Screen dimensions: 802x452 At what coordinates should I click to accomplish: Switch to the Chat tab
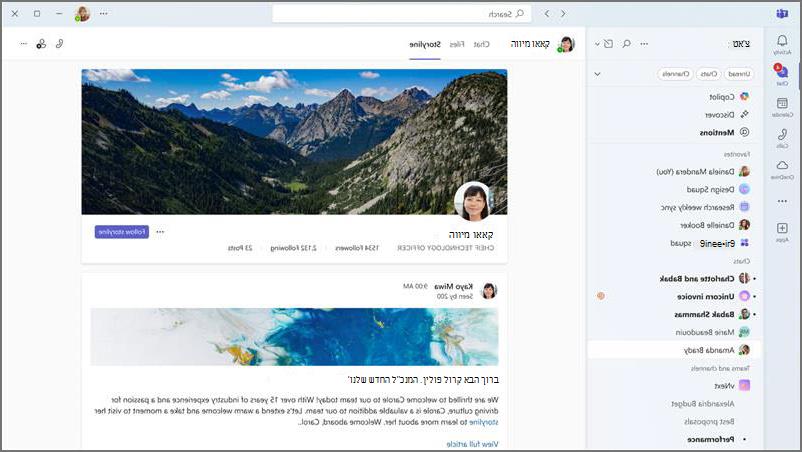click(481, 44)
